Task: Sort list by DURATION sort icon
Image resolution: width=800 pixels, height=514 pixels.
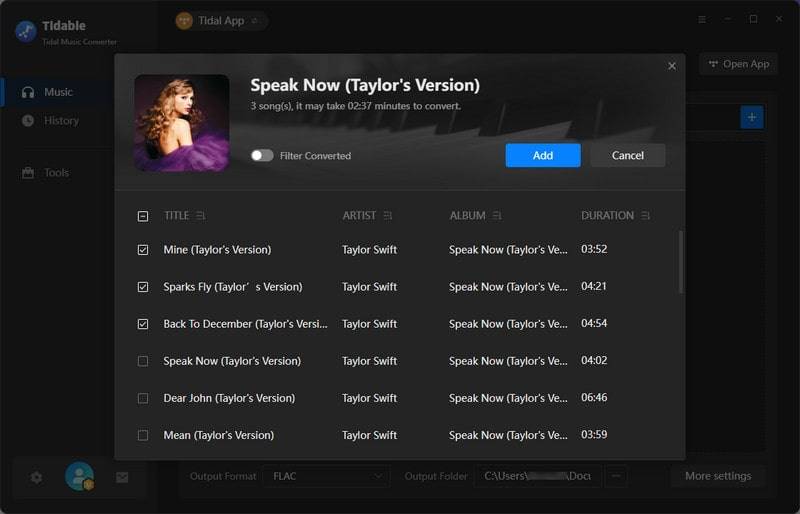Action: coord(645,216)
